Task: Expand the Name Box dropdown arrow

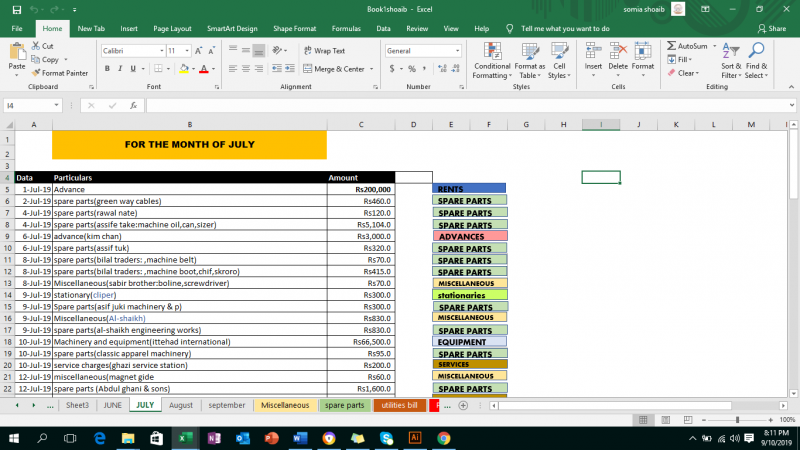Action: tap(56, 105)
